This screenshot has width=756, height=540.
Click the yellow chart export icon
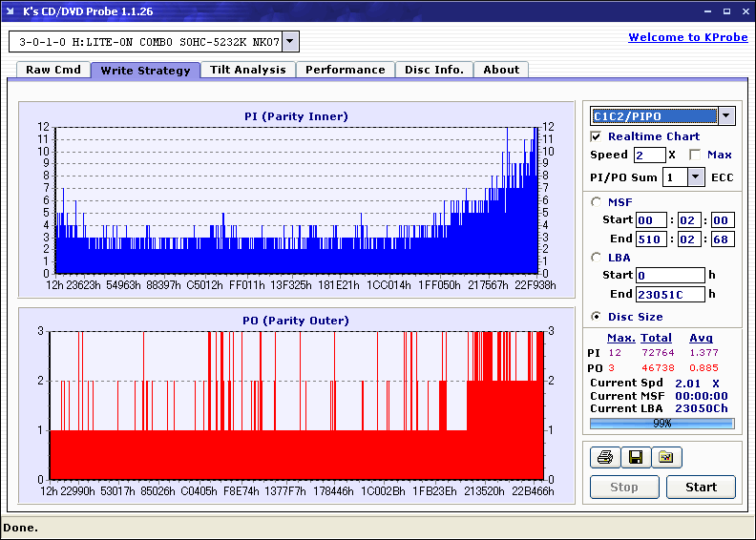click(x=666, y=458)
